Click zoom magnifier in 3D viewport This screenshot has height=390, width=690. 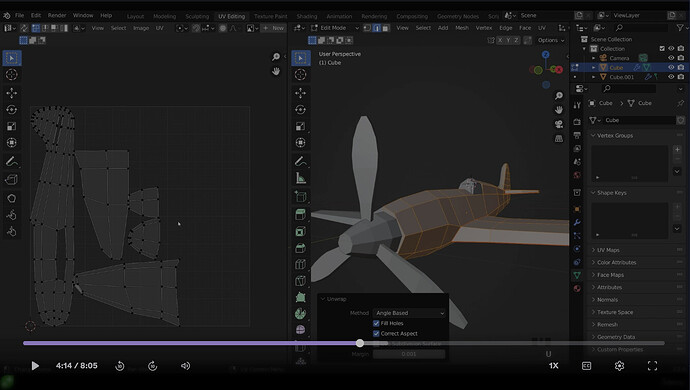[559, 96]
